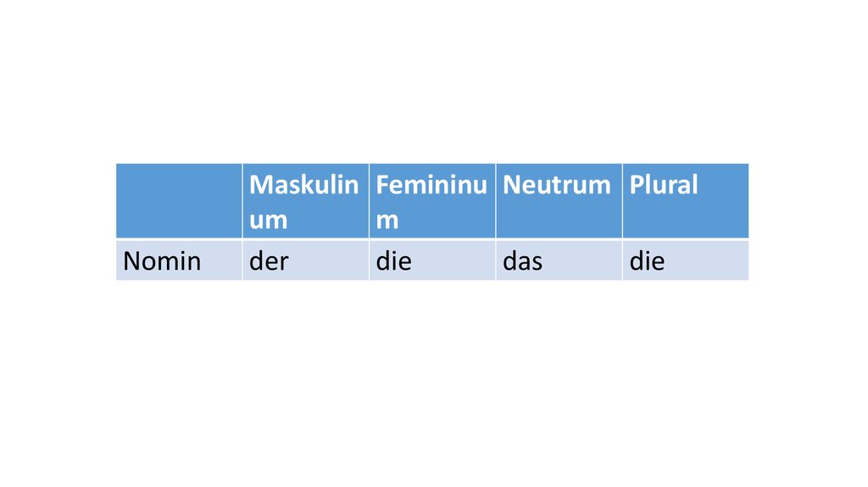Click the divider between 'das' and Plural 'die' cells
This screenshot has height=487, width=868.
[x=622, y=260]
